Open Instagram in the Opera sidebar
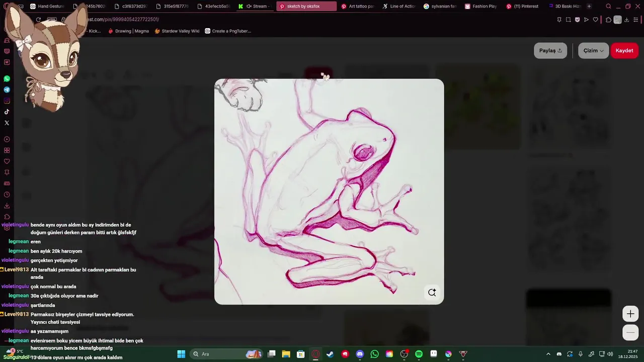Screen dimensions: 644x362 (x=7, y=101)
